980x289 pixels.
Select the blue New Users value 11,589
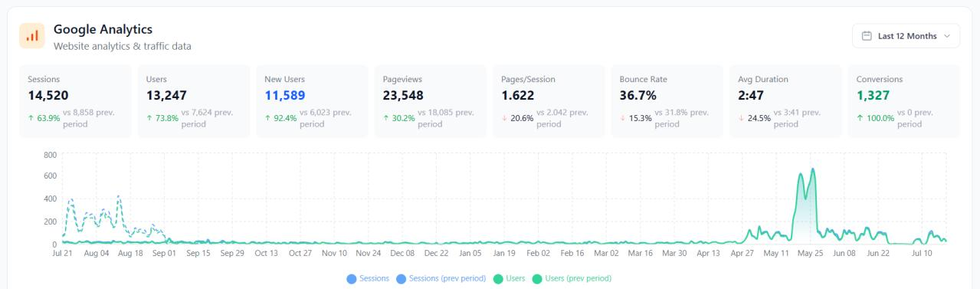tap(285, 96)
